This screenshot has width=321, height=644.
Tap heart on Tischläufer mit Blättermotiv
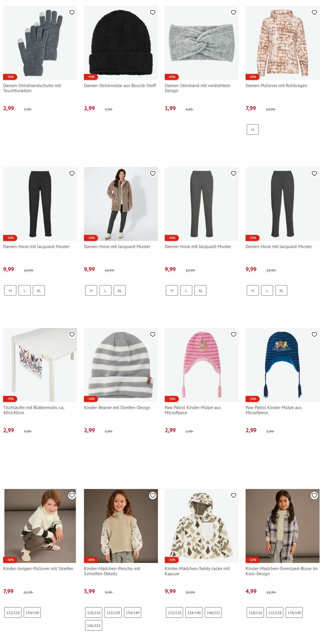(72, 334)
